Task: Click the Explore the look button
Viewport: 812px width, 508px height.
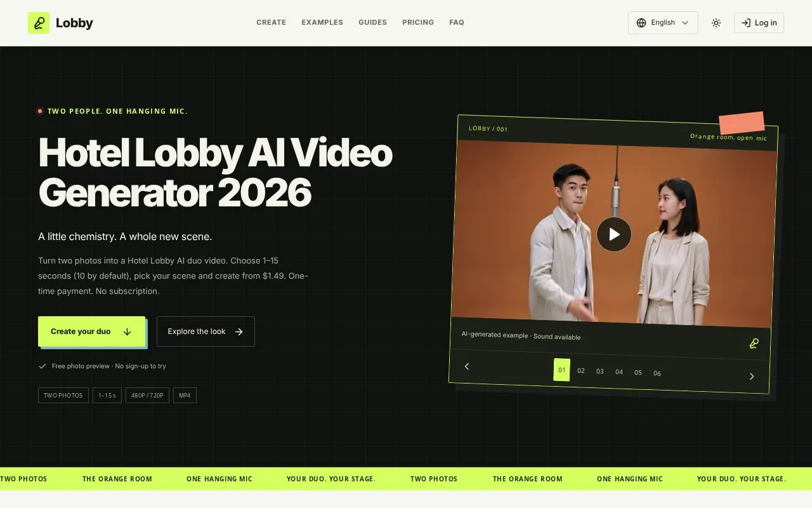Action: [x=206, y=331]
